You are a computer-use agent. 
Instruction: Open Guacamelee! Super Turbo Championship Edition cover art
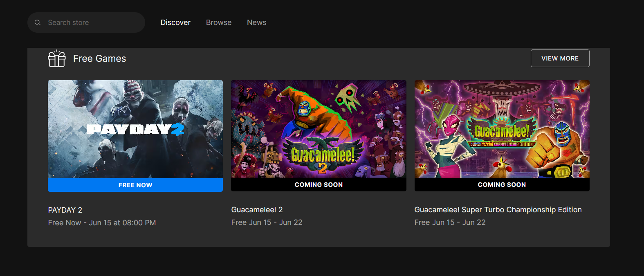click(x=502, y=129)
